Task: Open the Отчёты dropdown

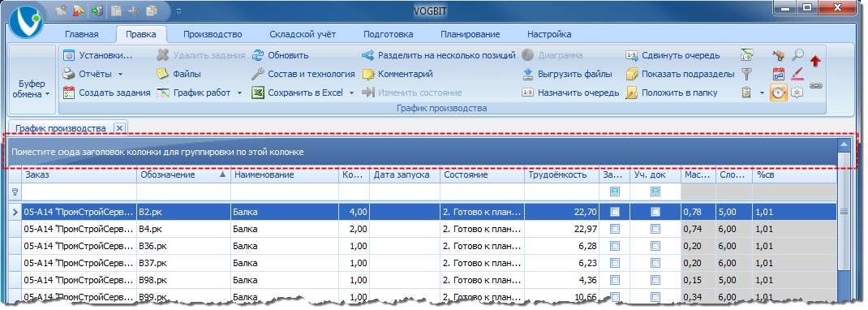Action: click(121, 74)
